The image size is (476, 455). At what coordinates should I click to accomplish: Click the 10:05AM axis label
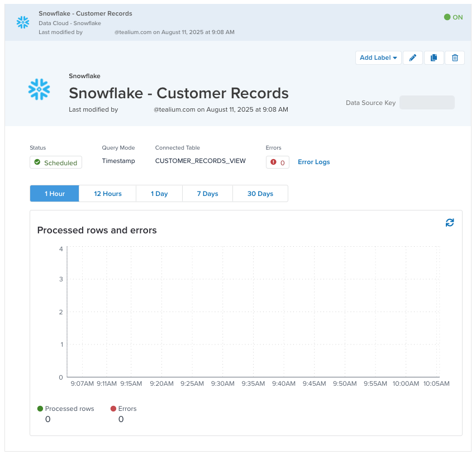436,384
